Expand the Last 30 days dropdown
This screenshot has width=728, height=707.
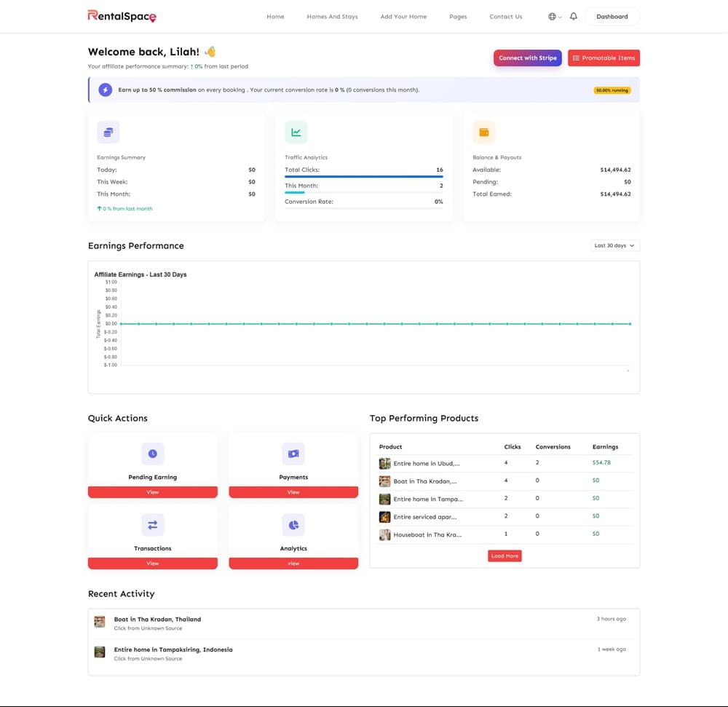[615, 245]
